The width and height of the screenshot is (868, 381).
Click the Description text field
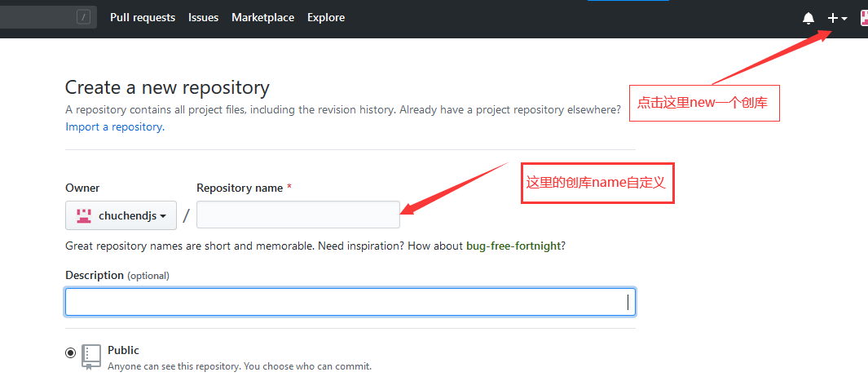350,302
